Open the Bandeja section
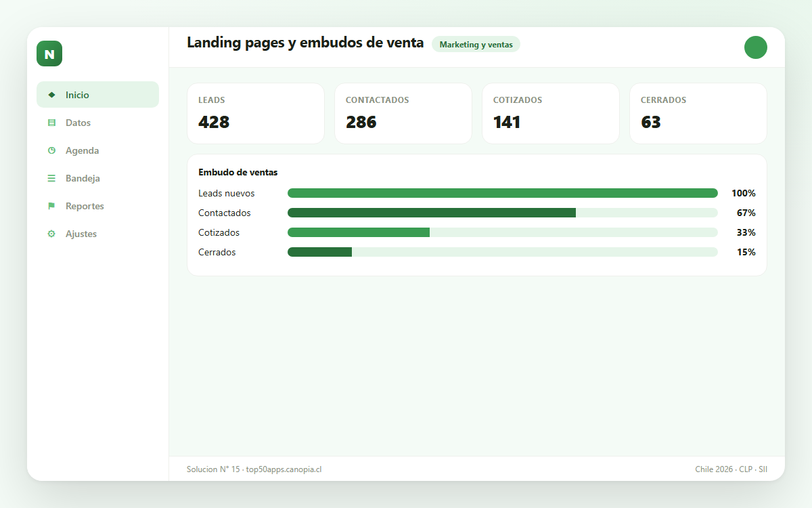The image size is (812, 508). point(97,178)
